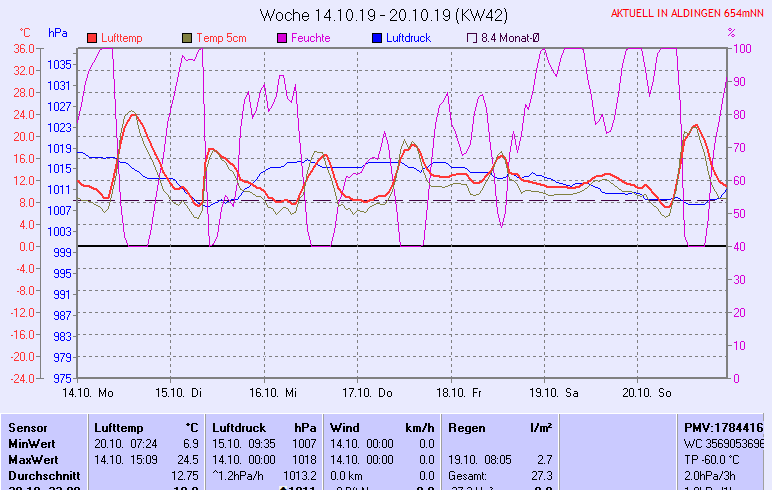772x490 pixels.
Task: Click the olive Temp 5cm legend square
Action: pos(188,38)
